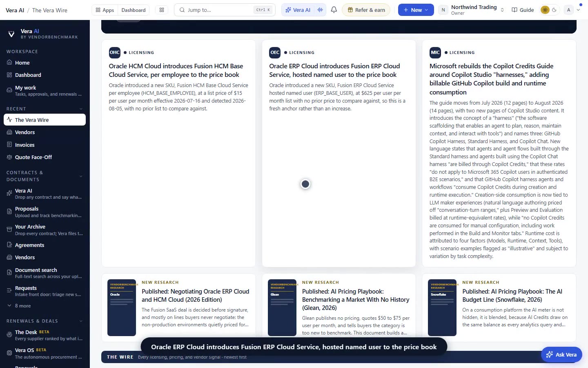Open the Ask Vera assistant button

pos(561,355)
